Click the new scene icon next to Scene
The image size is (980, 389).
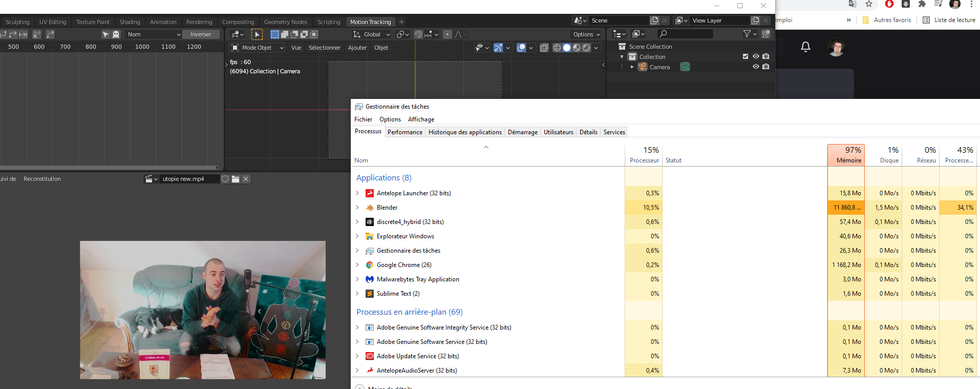pos(654,21)
